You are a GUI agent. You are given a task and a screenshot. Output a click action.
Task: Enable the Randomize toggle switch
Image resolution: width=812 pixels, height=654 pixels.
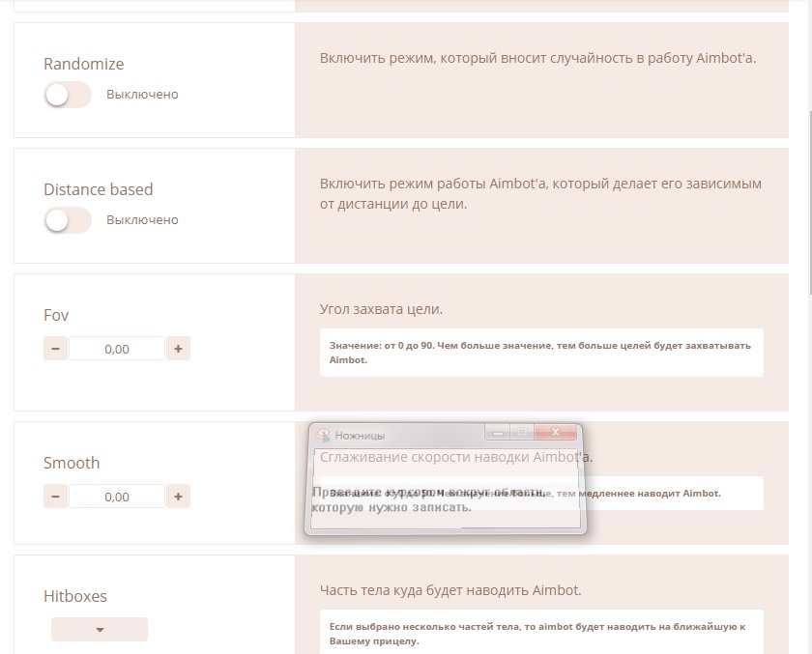click(x=67, y=95)
